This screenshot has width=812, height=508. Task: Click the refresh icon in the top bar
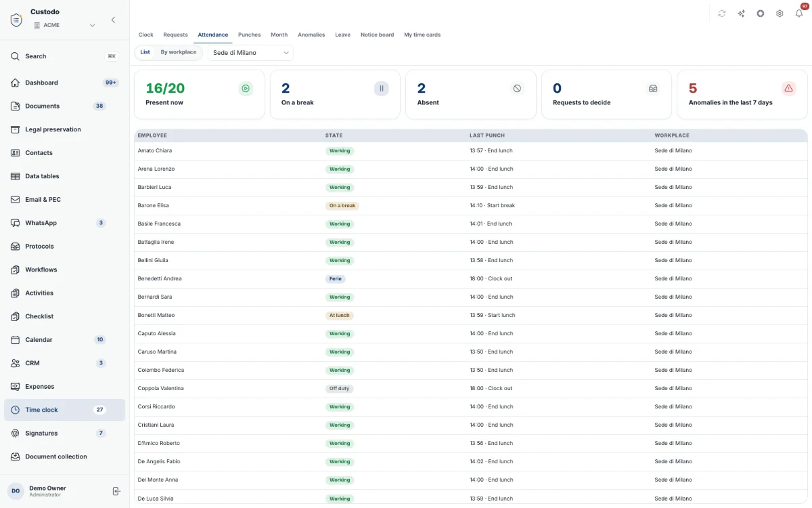[722, 14]
